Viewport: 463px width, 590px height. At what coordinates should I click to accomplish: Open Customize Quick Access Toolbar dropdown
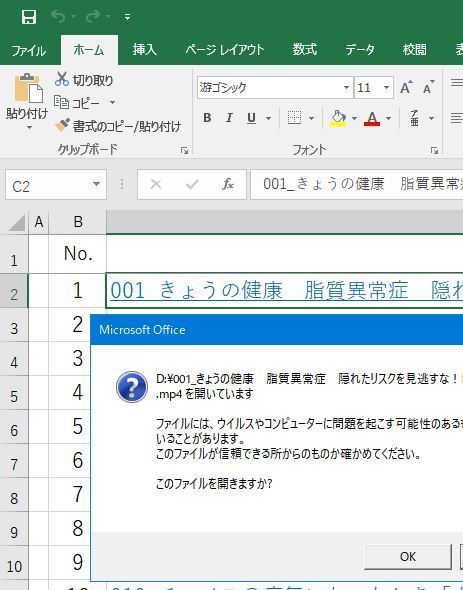tap(128, 17)
